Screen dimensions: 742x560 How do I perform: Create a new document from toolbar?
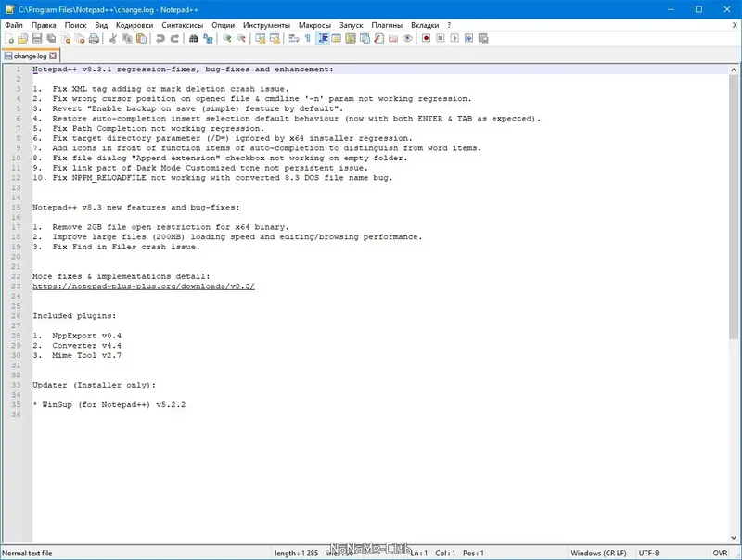point(9,39)
